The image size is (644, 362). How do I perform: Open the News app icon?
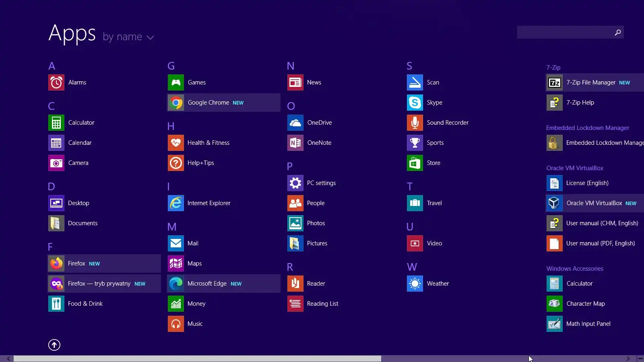(295, 82)
